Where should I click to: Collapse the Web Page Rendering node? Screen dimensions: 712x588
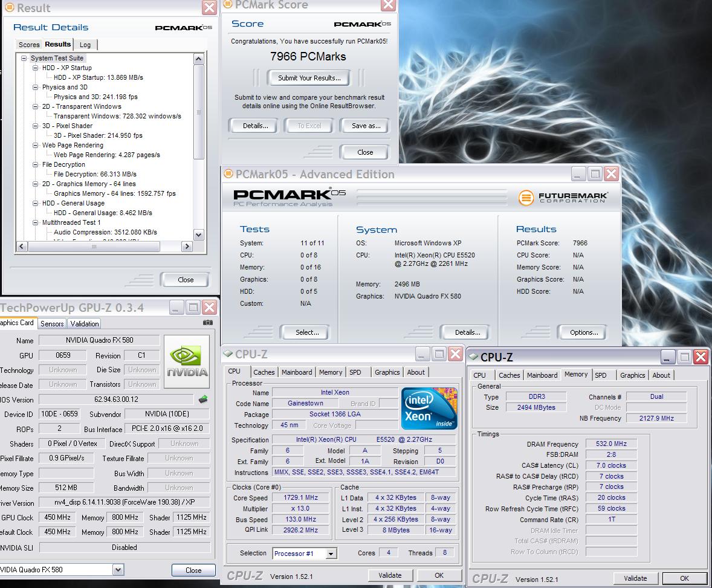tap(36, 145)
